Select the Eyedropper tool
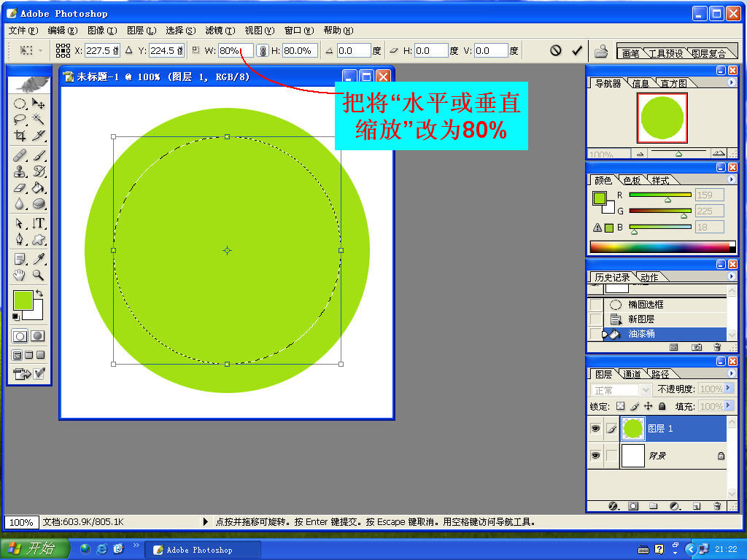 pos(39,259)
